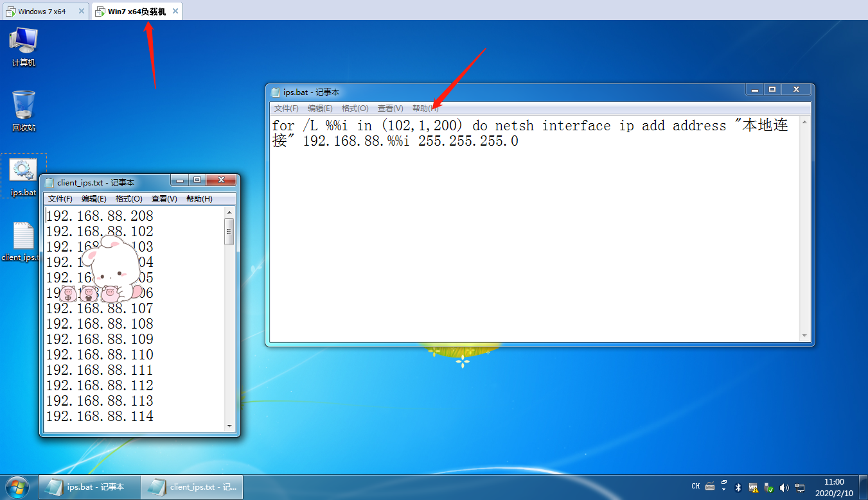Click the network connection tray icon
The image size is (868, 500).
coord(800,488)
